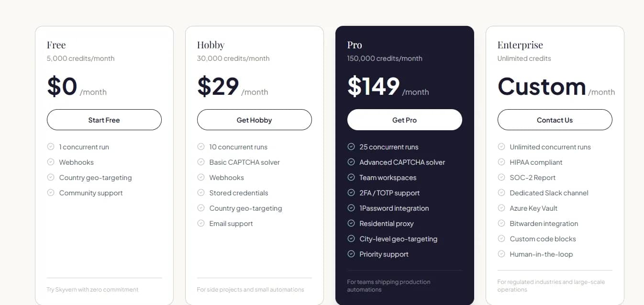The height and width of the screenshot is (305, 644).
Task: Click the Start Free button
Action: coord(104,120)
